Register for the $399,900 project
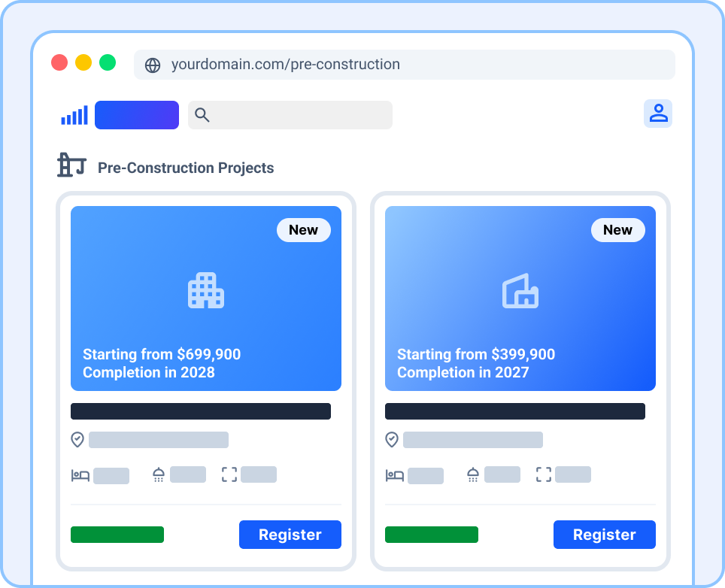725x588 pixels. coord(604,535)
